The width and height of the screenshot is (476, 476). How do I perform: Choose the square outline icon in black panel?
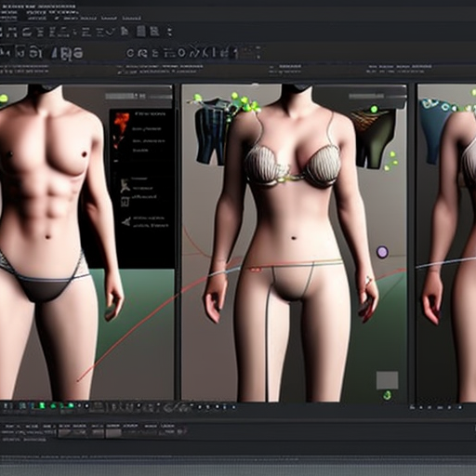pos(125,202)
